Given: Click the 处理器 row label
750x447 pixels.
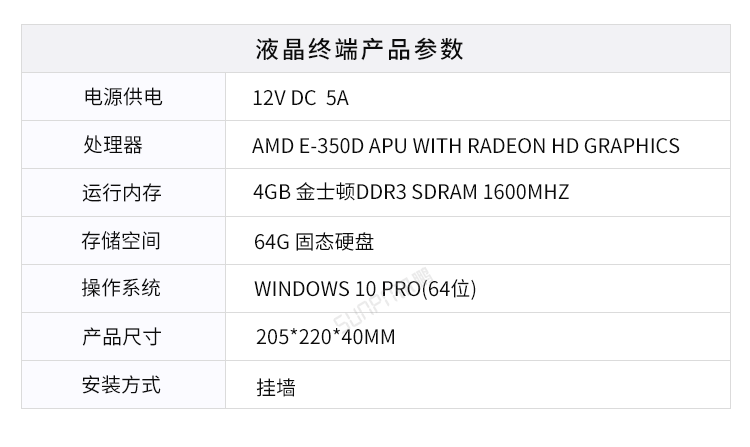Looking at the screenshot, I should [x=112, y=146].
